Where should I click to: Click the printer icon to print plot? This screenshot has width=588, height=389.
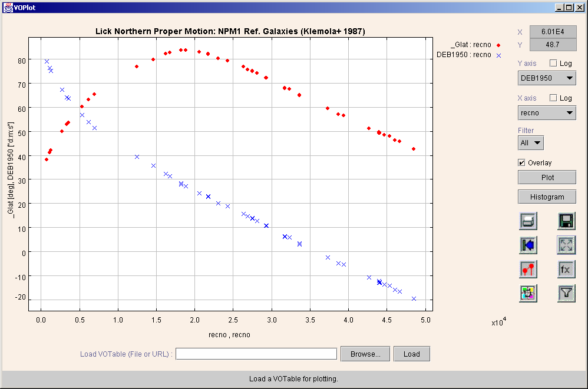[x=528, y=221]
